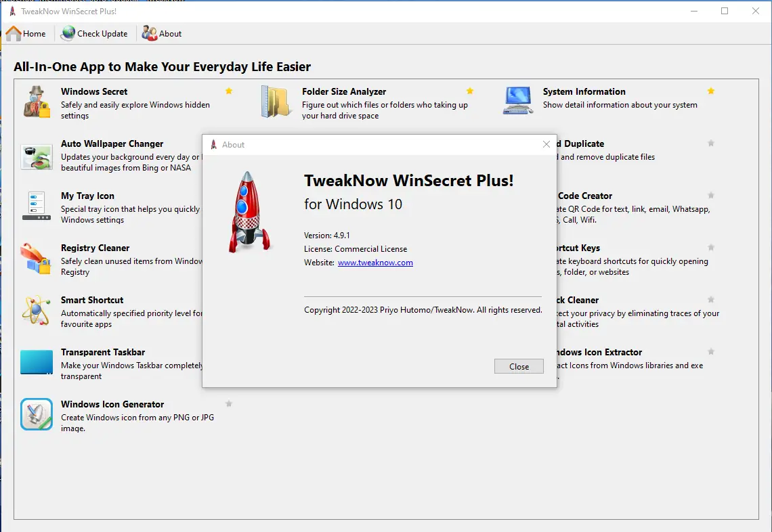Minimize the TweakNow WinSecret Plus window

tap(694, 11)
